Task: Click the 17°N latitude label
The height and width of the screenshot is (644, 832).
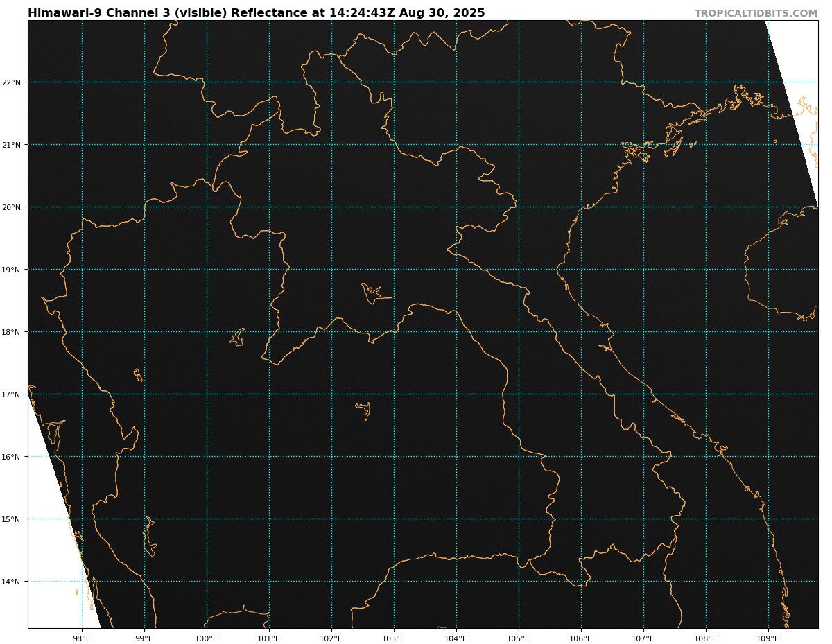Action: tap(12, 394)
